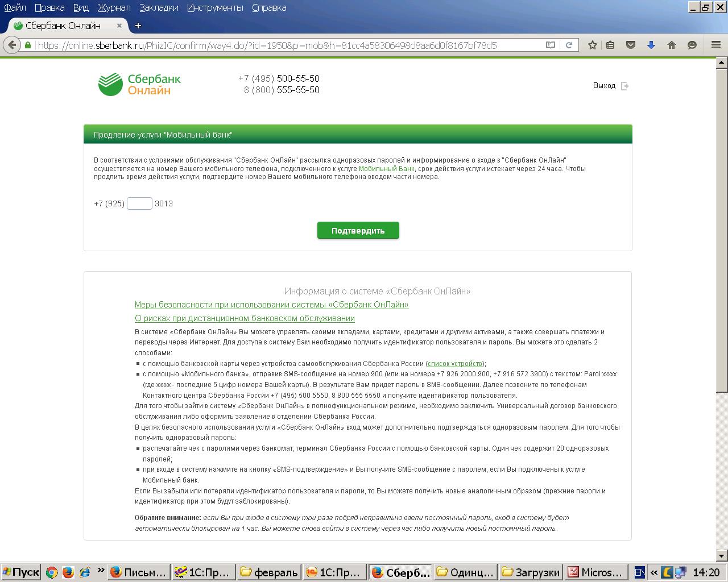Bookmark this page with the star icon
The width and height of the screenshot is (728, 582).
point(592,45)
